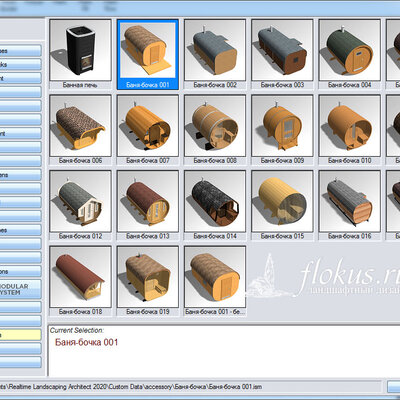Select the Баня-бочка 001 model
400x400 pixels.
coord(148,54)
